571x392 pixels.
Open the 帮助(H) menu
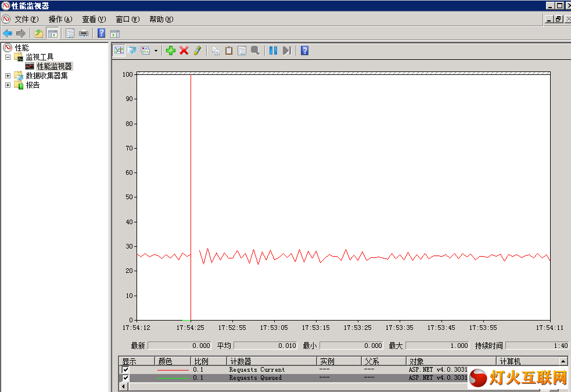point(161,19)
